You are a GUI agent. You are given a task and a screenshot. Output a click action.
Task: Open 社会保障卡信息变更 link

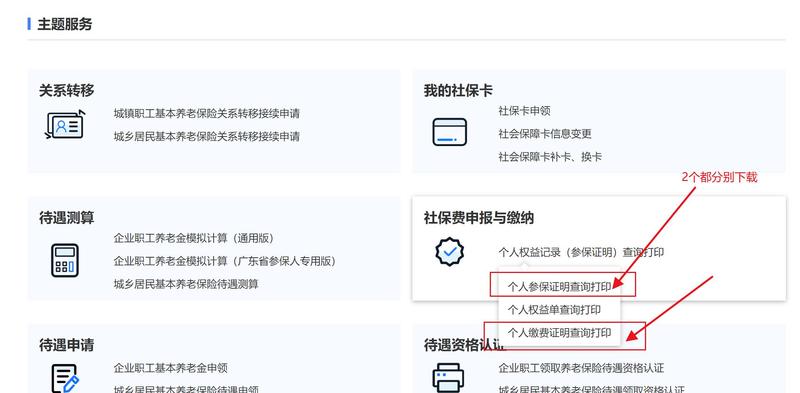(x=545, y=134)
